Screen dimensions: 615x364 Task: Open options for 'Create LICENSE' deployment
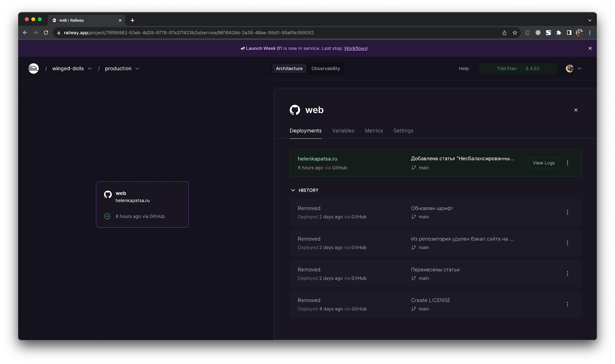tap(567, 304)
